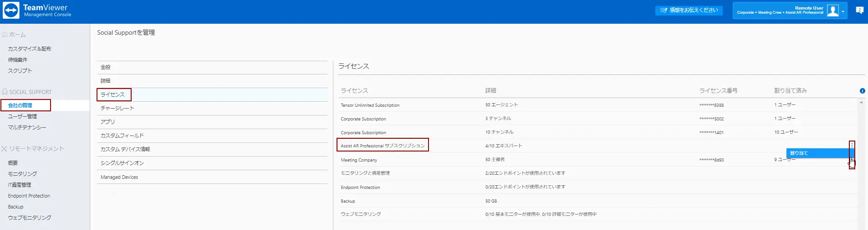Screen dimensions: 868x230
Task: Click license number ********8388
Action: pos(711,105)
